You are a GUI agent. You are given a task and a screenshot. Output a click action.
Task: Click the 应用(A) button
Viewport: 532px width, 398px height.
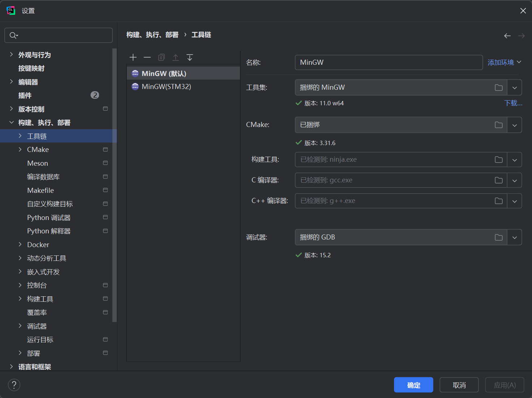505,385
